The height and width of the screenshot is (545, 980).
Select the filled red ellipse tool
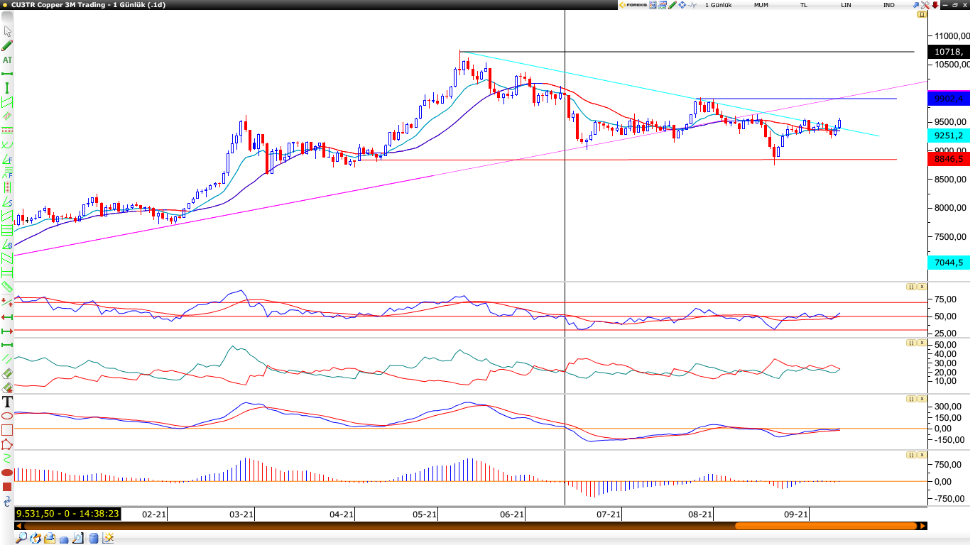(7, 473)
